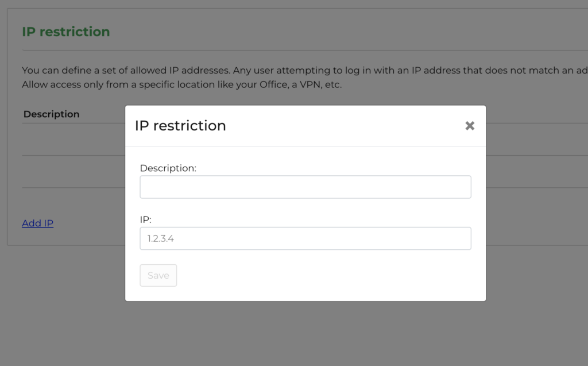The image size is (588, 366).
Task: Click the green IP restriction page heading
Action: click(65, 32)
